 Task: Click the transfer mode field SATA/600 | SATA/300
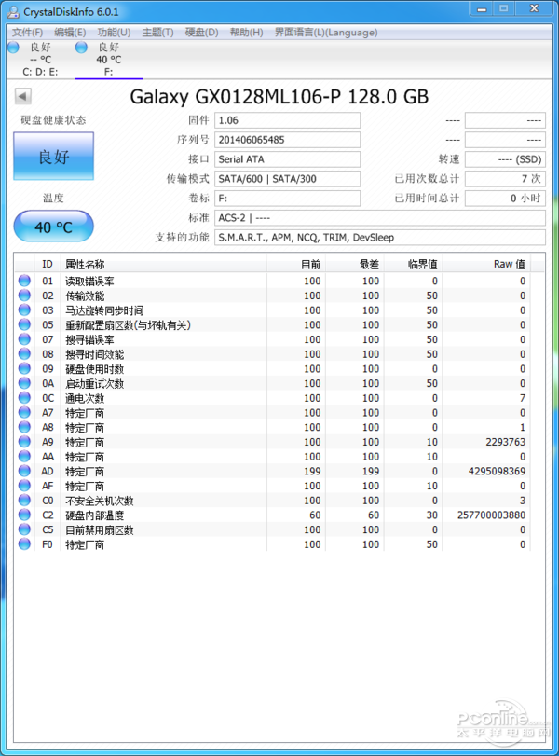click(287, 179)
